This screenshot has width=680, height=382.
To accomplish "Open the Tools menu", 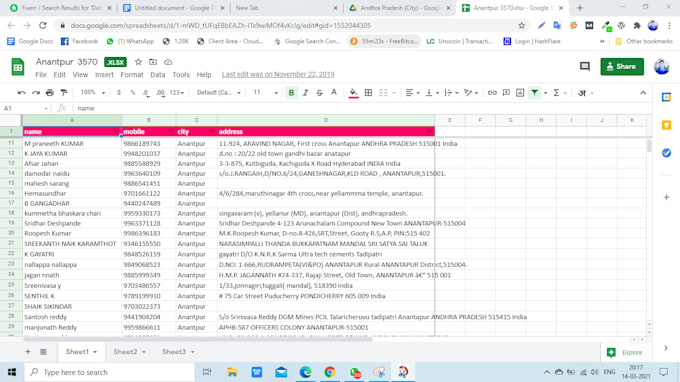I will pos(181,75).
